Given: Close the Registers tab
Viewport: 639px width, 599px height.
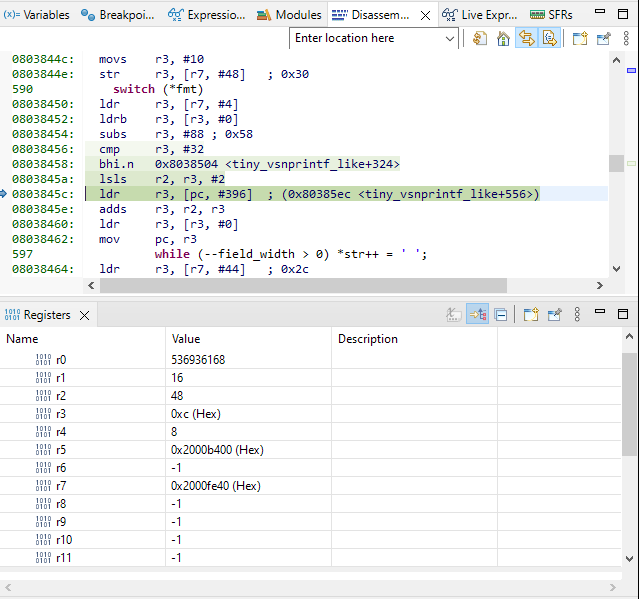Looking at the screenshot, I should point(84,315).
